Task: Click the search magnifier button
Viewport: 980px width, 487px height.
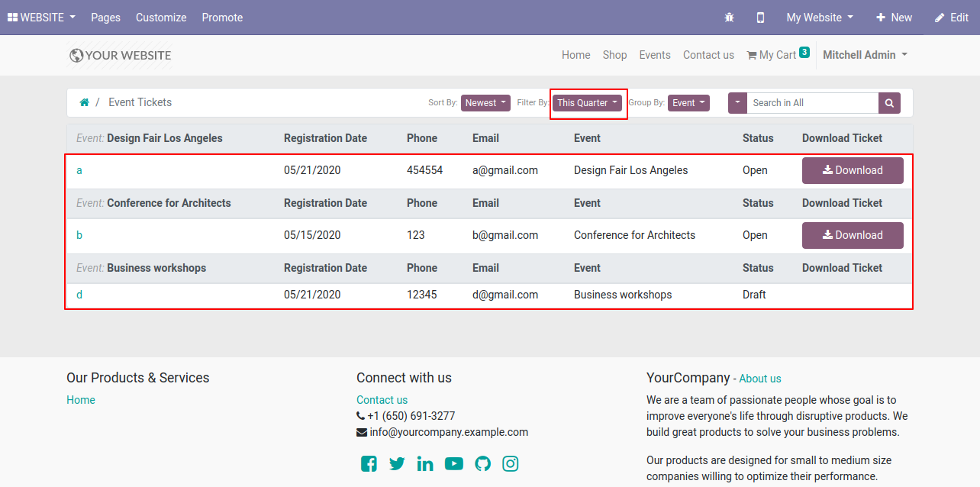Action: coord(889,103)
